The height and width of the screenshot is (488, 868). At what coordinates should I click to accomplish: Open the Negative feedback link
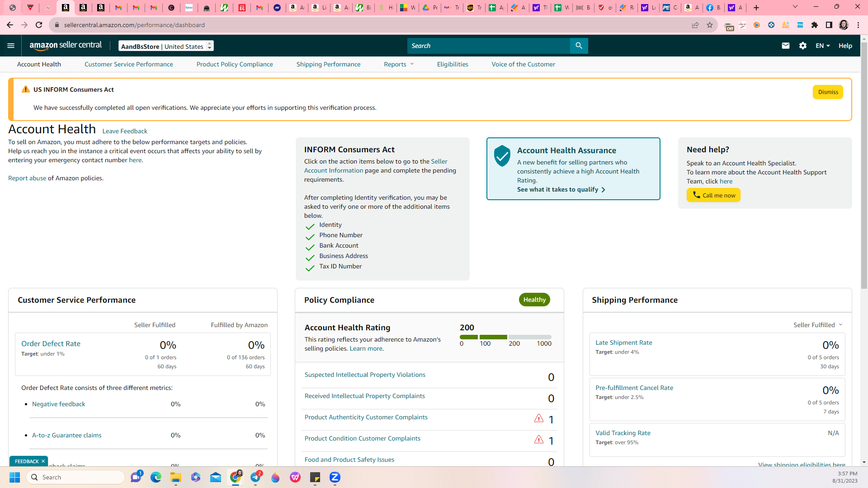tap(59, 404)
